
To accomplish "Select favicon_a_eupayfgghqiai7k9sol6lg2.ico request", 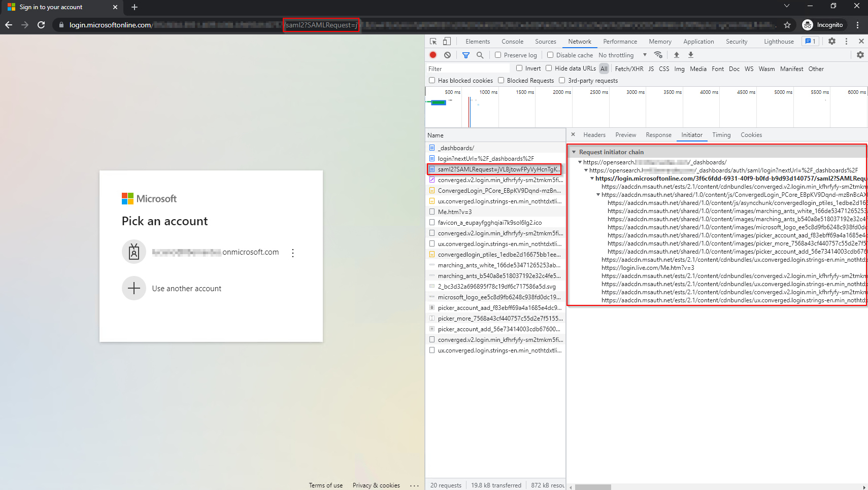I will 495,222.
